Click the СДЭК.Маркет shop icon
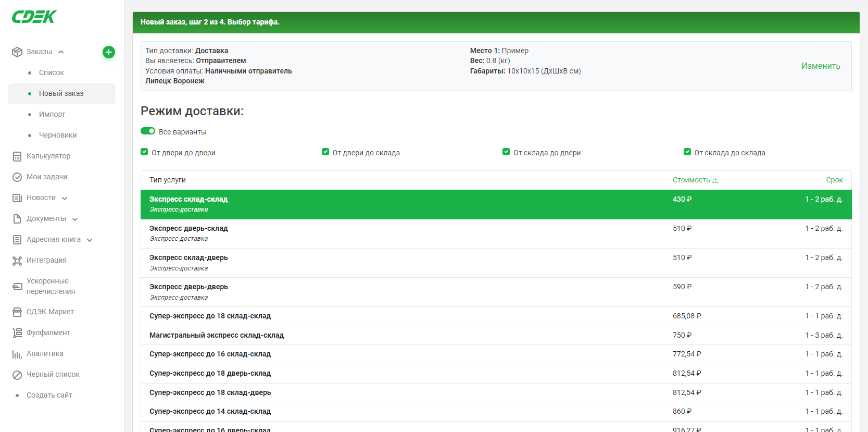This screenshot has height=432, width=868. tap(17, 312)
